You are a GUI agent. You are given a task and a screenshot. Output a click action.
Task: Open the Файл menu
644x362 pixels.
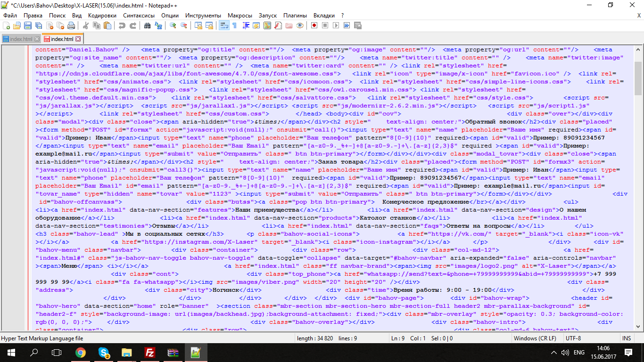(x=10, y=16)
